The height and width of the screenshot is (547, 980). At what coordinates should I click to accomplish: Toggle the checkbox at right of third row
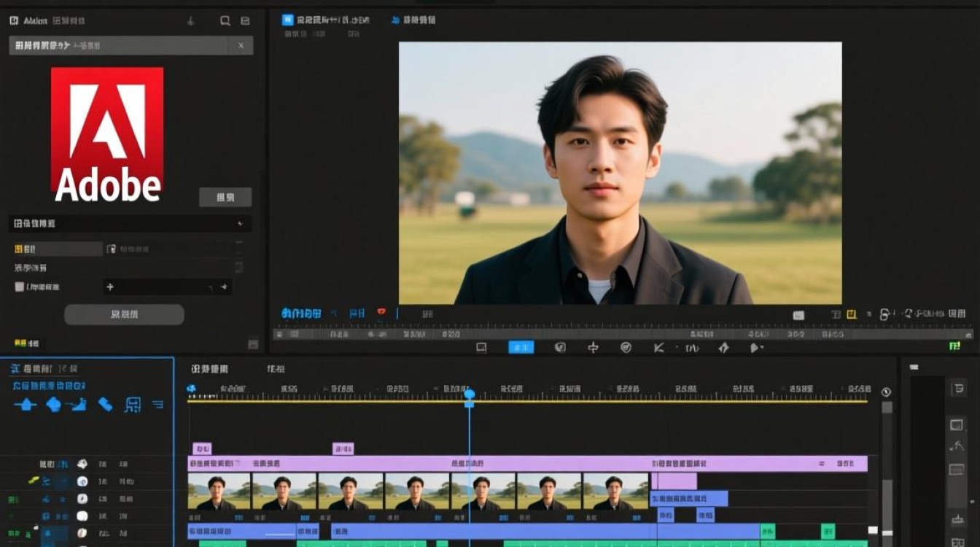238,268
